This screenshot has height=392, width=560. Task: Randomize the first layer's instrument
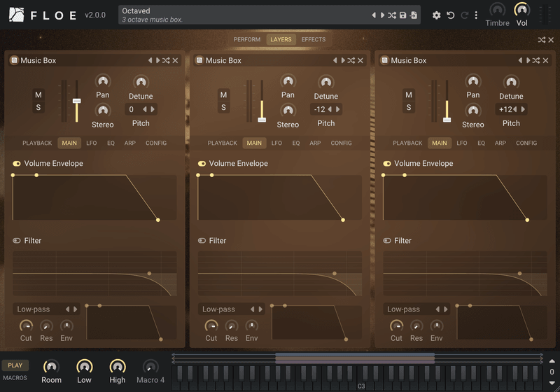pyautogui.click(x=166, y=60)
